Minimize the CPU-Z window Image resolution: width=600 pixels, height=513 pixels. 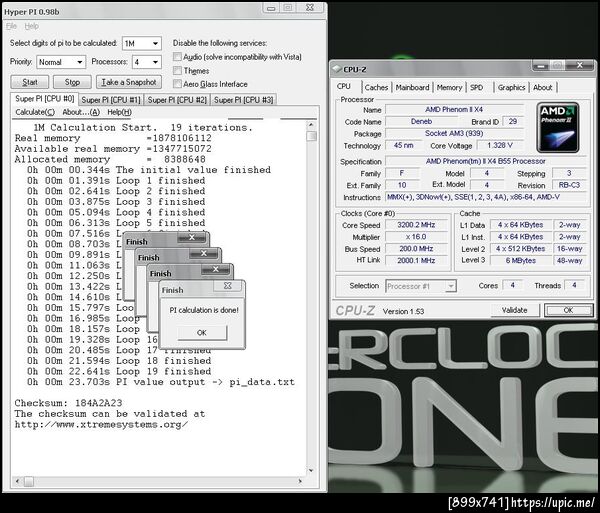point(541,65)
